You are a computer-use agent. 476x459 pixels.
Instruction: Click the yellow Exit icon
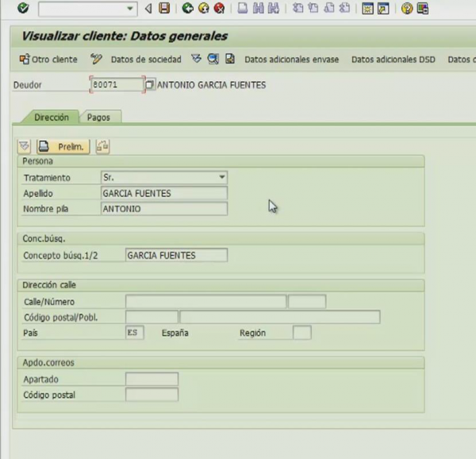point(203,8)
